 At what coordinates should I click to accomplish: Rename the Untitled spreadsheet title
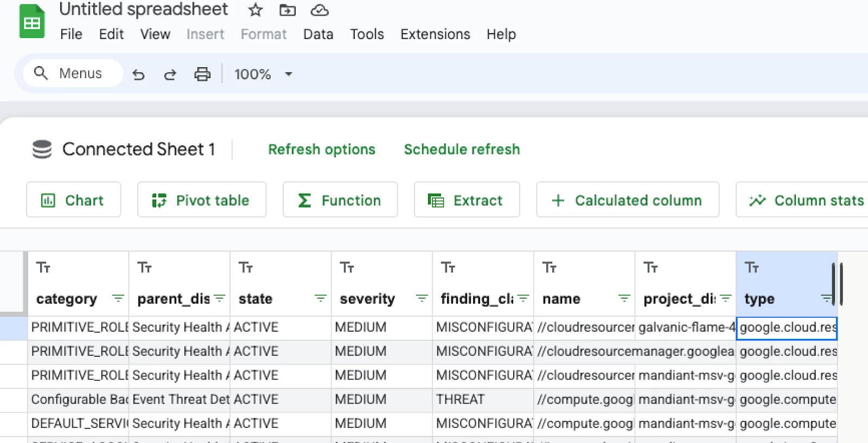[144, 9]
